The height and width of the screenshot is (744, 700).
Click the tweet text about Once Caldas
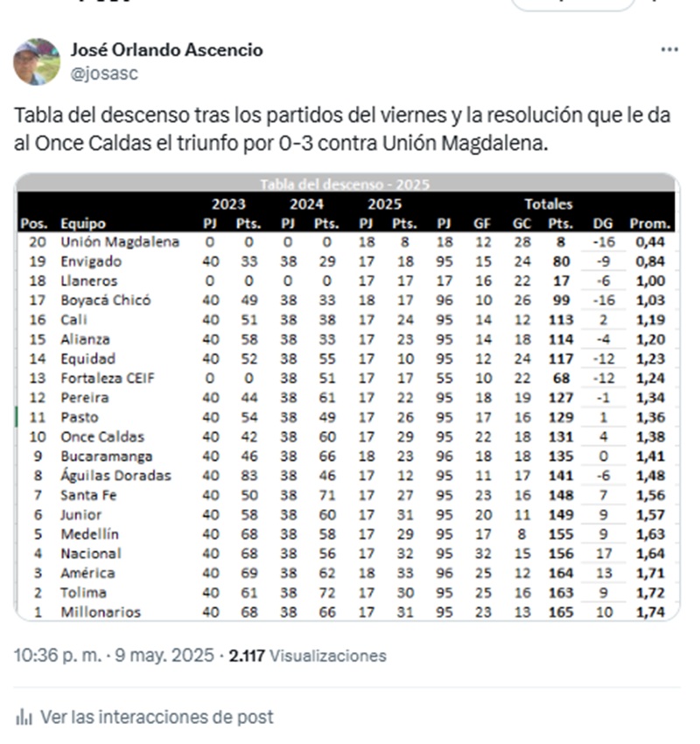[x=342, y=129]
